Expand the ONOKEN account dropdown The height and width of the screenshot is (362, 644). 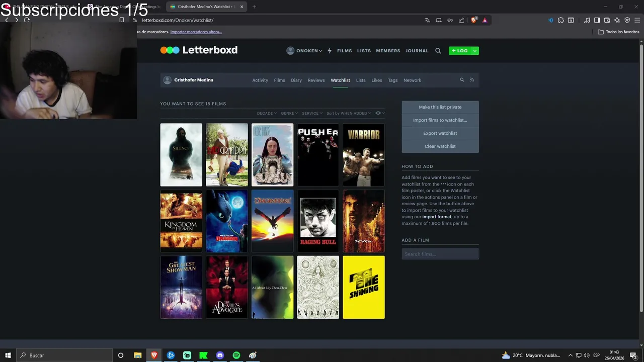coord(304,51)
